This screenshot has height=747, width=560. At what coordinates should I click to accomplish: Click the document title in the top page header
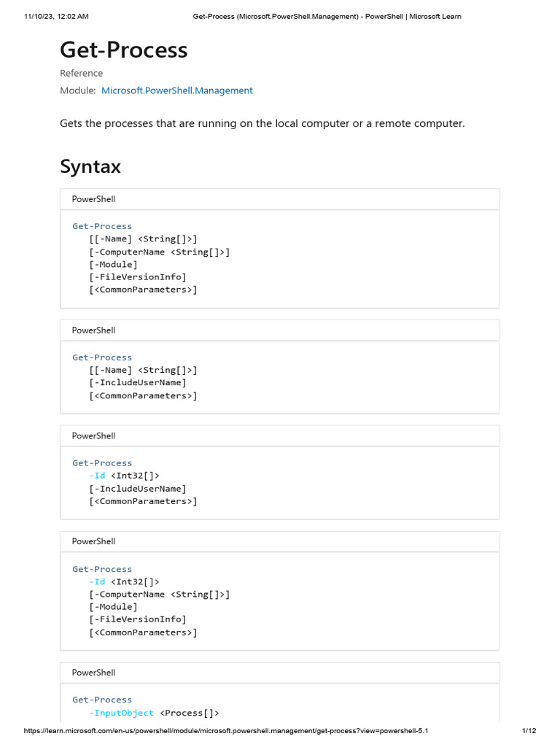(327, 16)
